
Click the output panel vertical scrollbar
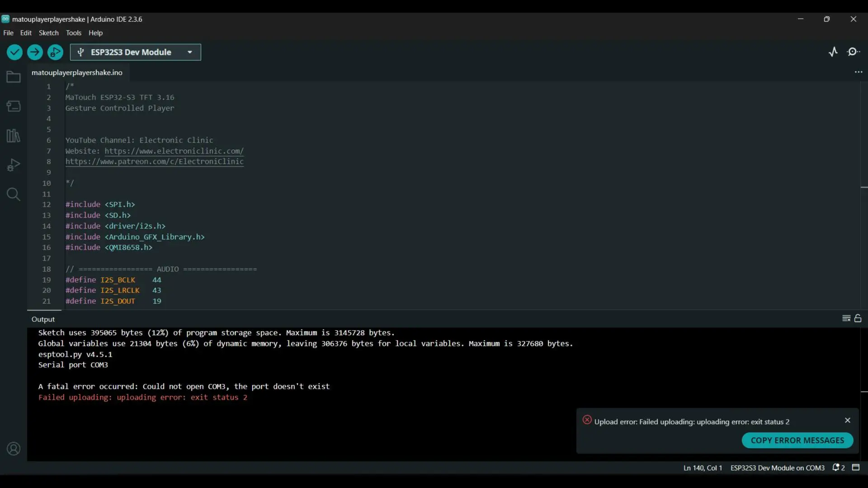pos(864,394)
